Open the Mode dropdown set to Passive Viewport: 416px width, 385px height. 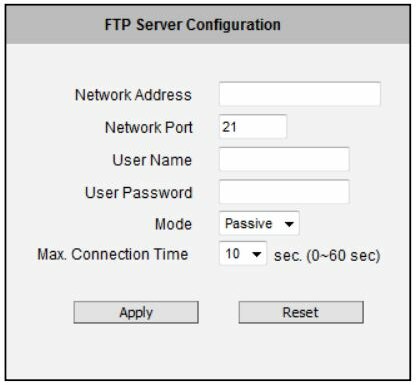tap(259, 223)
